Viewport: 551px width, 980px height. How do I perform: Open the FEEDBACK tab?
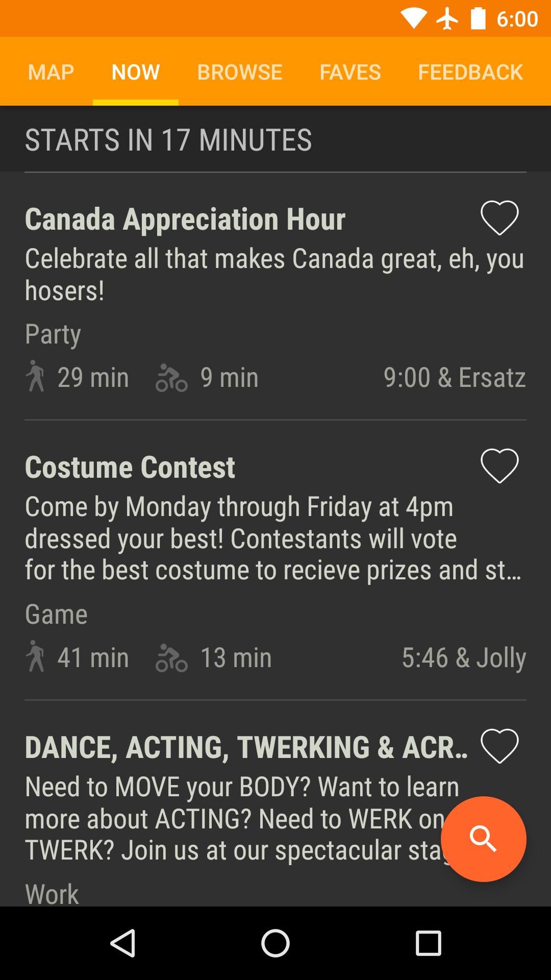(470, 72)
